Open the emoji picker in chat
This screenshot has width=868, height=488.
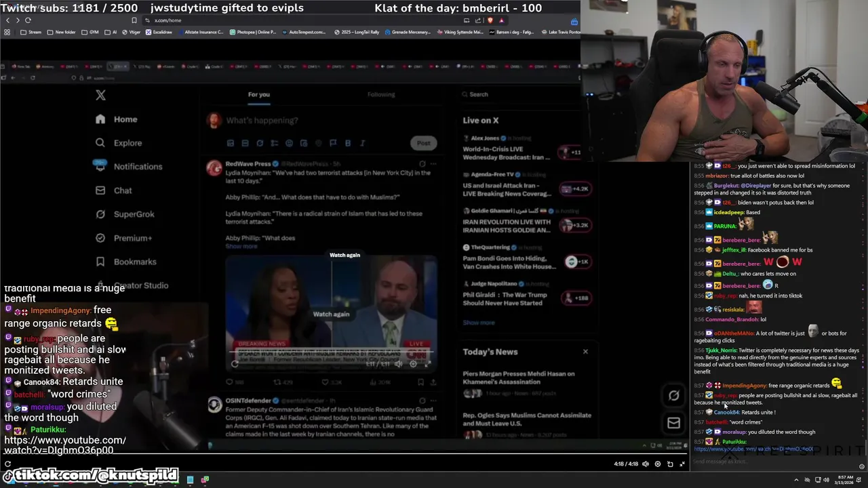pyautogui.click(x=861, y=466)
